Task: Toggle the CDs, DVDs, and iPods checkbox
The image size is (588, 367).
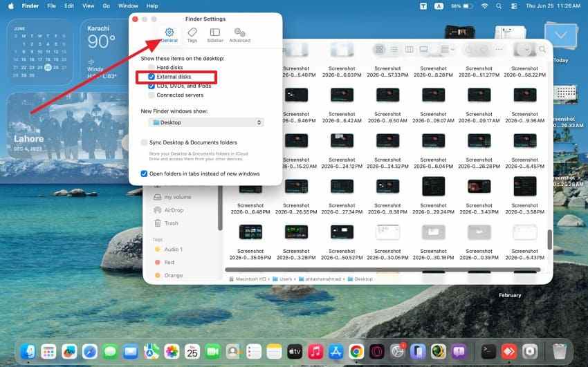Action: point(151,86)
